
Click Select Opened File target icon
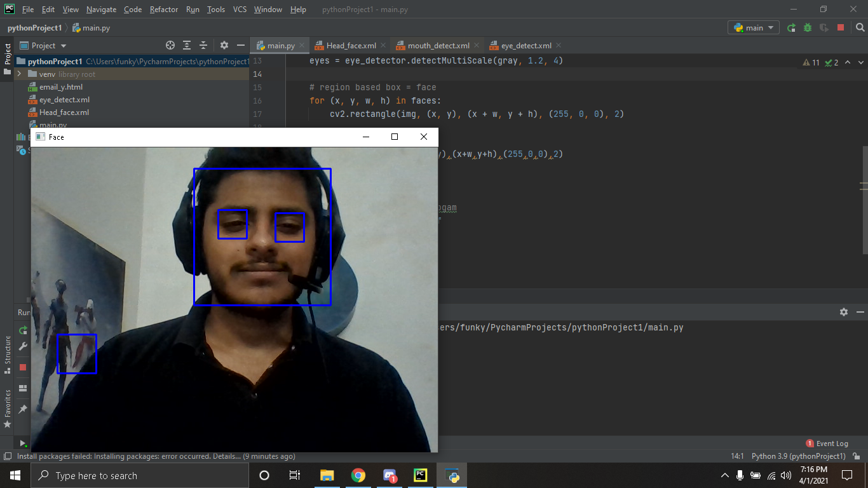170,46
